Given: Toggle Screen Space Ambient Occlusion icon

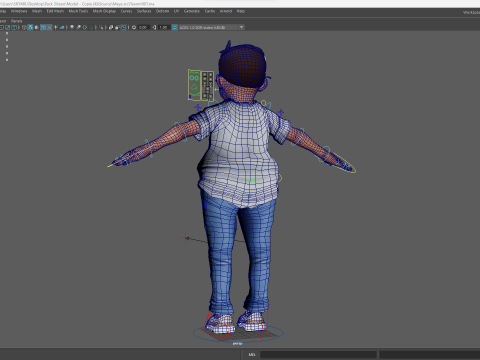Looking at the screenshot, I should 72,27.
